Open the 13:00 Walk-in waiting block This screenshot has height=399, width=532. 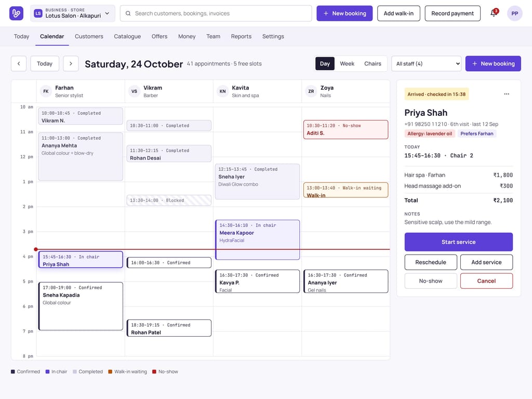(x=345, y=190)
